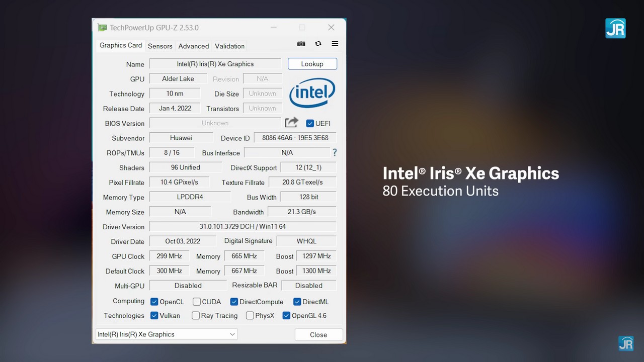Toggle the OpenCL checkbox
This screenshot has height=362, width=644.
[x=154, y=302]
